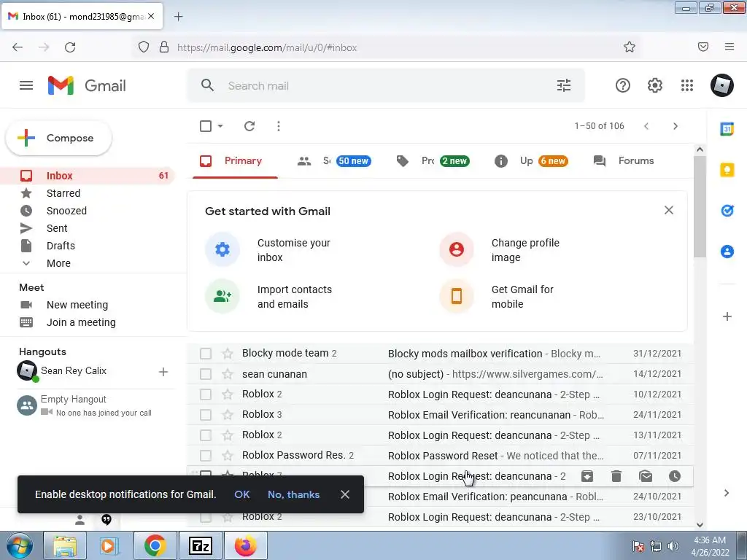
Task: Go to next page of emails
Action: (x=675, y=126)
